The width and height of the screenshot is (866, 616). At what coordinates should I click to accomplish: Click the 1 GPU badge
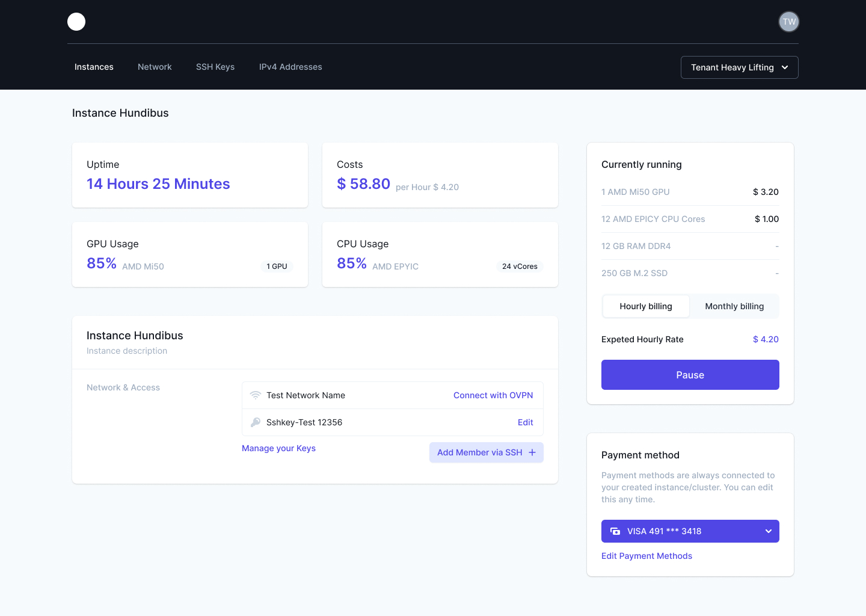point(277,266)
